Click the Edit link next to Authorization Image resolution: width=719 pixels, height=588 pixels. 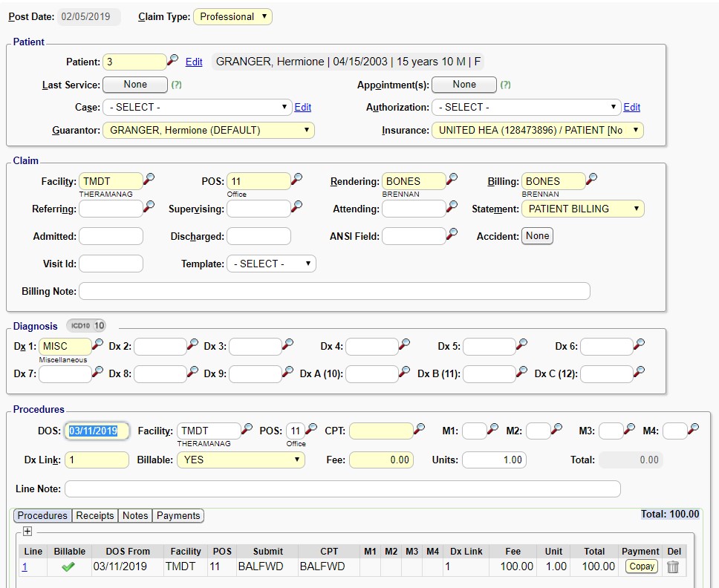pos(631,108)
